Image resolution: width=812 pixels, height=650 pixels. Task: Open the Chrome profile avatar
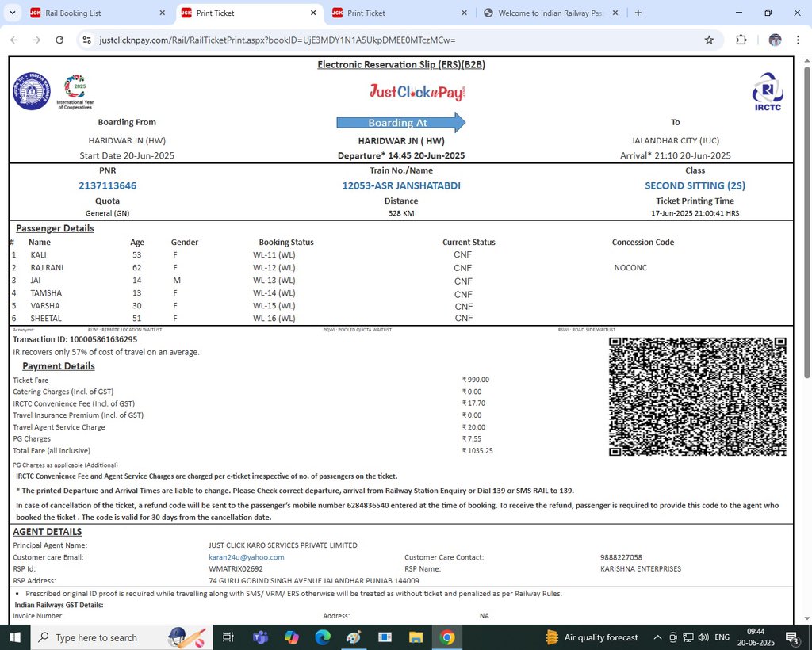coord(775,40)
